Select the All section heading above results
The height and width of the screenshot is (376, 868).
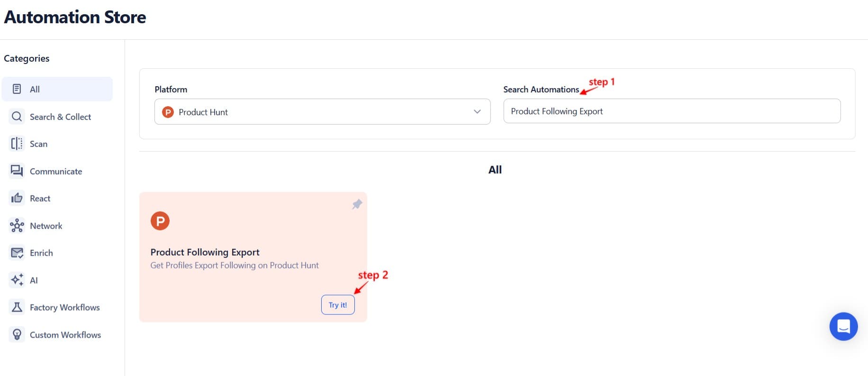[495, 169]
